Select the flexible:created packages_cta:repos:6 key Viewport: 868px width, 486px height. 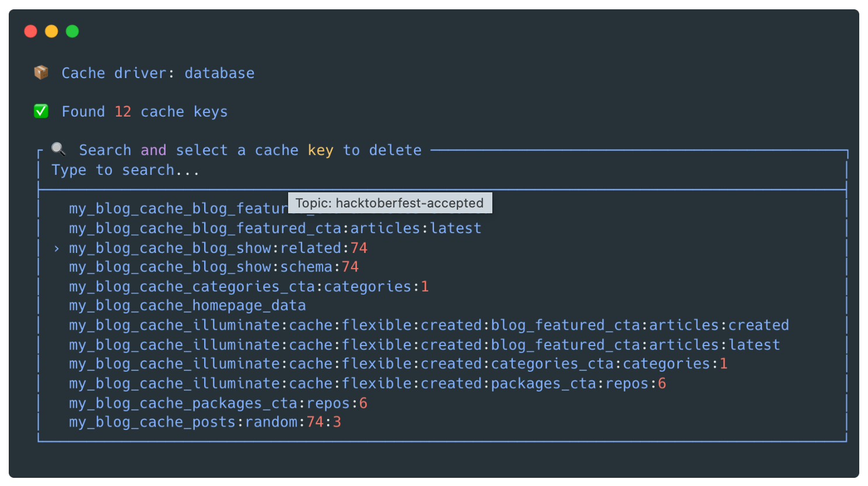click(367, 384)
